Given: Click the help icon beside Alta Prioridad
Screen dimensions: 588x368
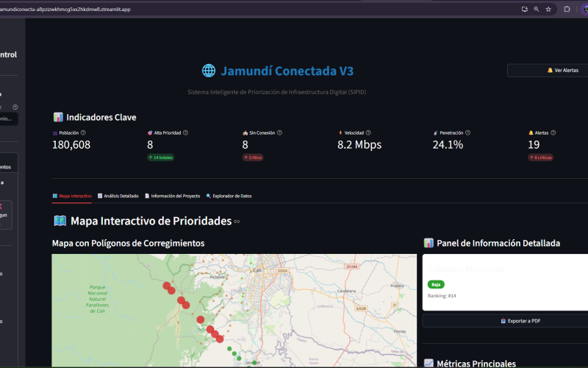Looking at the screenshot, I should pyautogui.click(x=185, y=133).
